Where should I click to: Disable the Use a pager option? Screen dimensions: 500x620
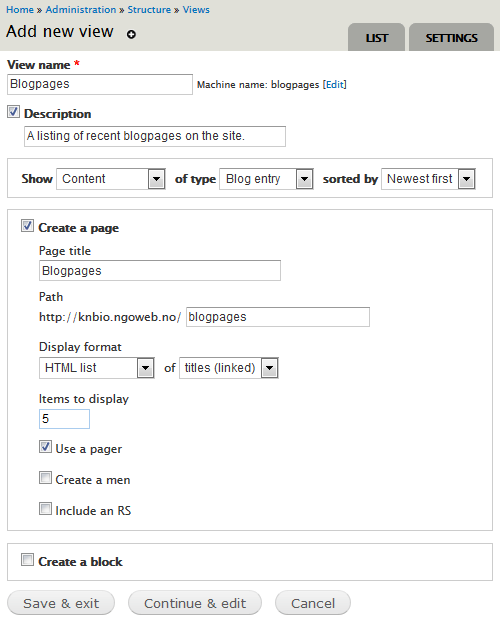click(45, 447)
